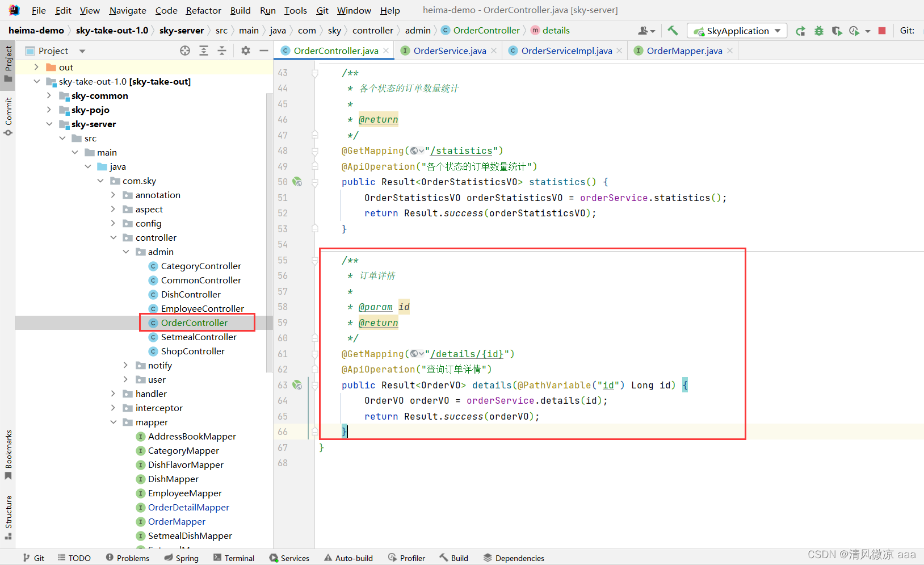Screen dimensions: 924x565
Task: Collapse all in Project panel
Action: (222, 51)
